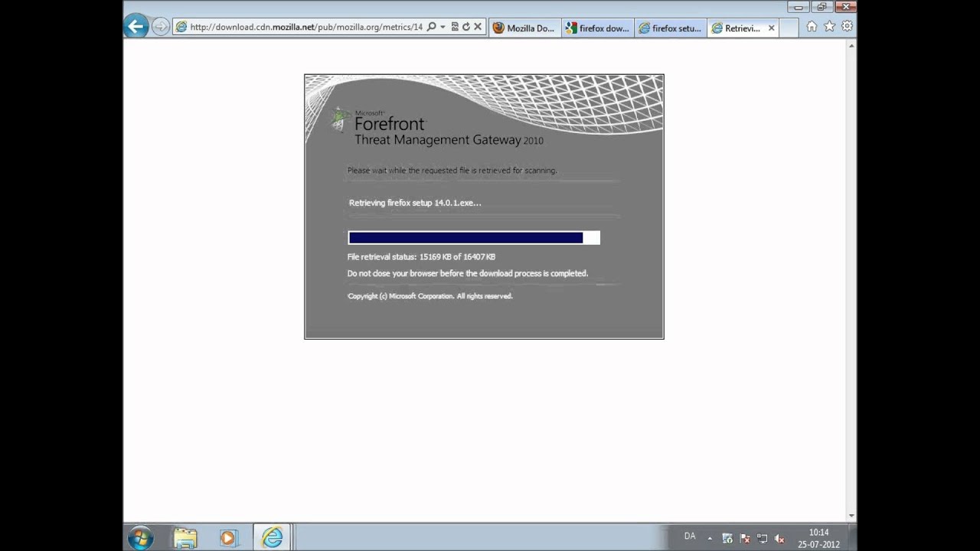
Task: Click the Home icon in Internet Explorer
Action: [812, 27]
